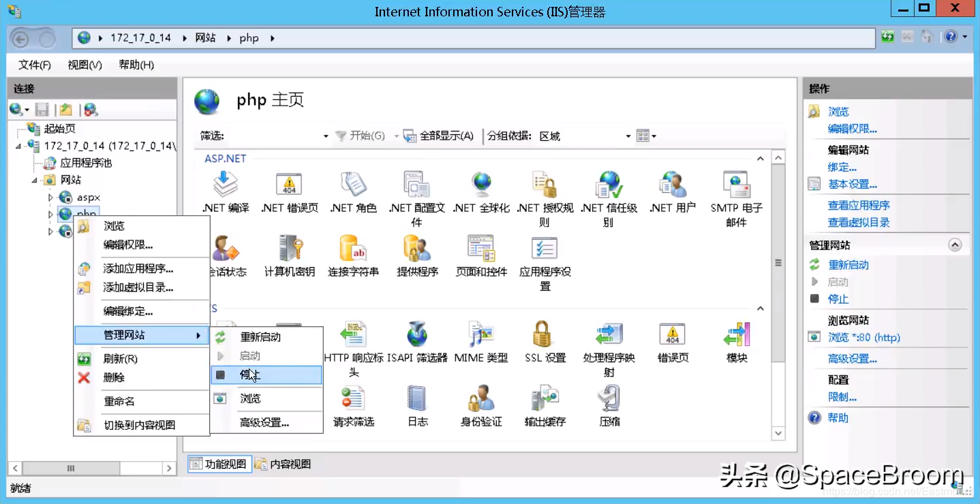Open the .NET 角色 feature icon

353,184
